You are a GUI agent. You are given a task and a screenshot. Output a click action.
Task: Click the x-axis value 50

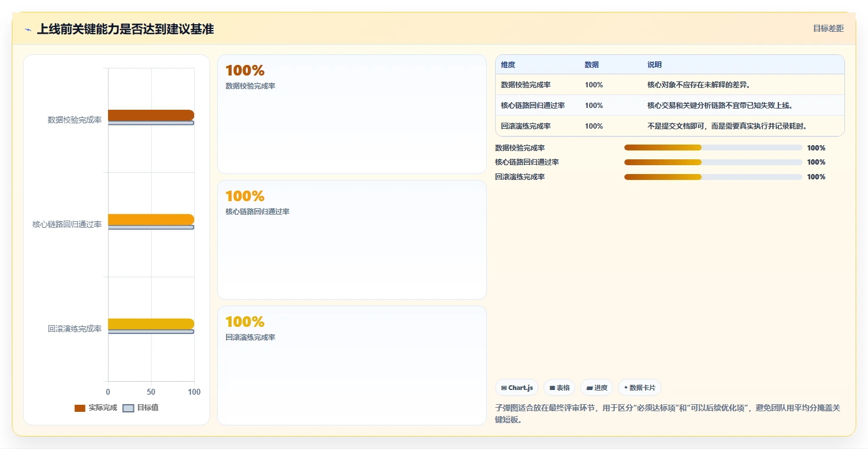click(151, 392)
